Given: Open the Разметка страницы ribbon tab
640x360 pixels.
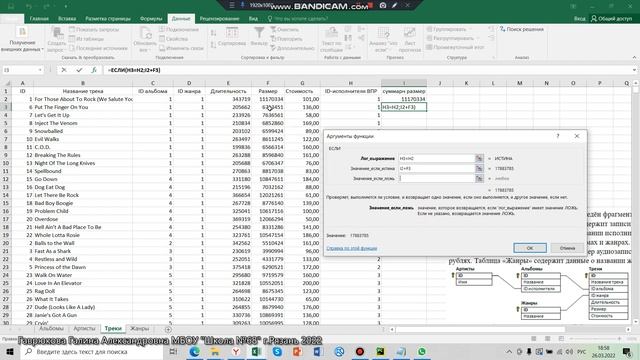Looking at the screenshot, I should tap(108, 18).
